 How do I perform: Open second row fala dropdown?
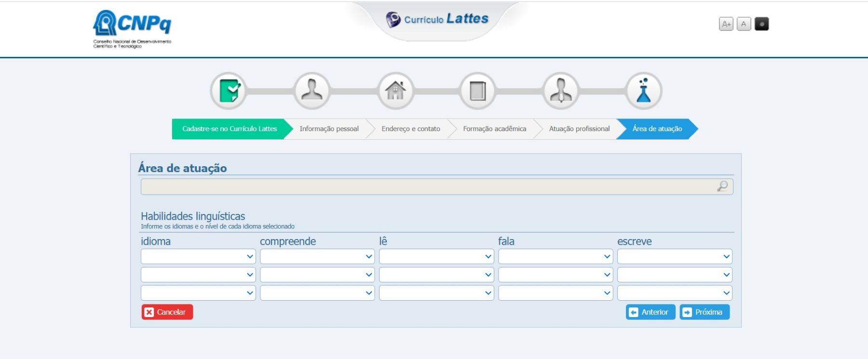click(x=556, y=275)
